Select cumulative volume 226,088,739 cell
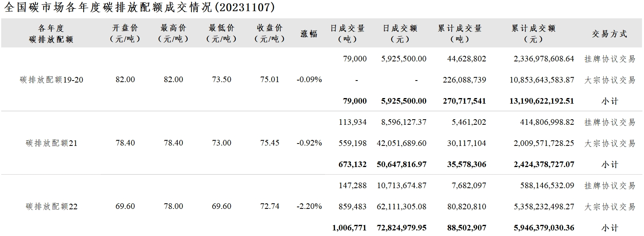The image size is (644, 236). [464, 80]
